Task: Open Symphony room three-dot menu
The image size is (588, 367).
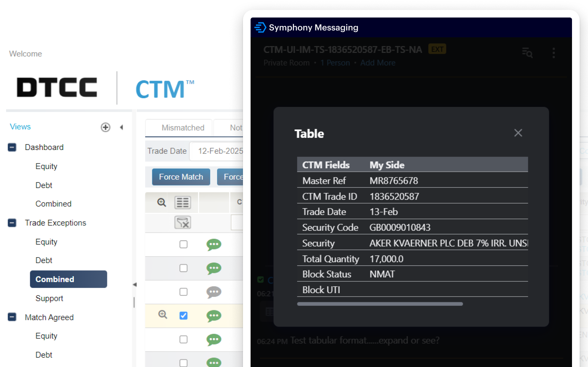Action: point(553,53)
